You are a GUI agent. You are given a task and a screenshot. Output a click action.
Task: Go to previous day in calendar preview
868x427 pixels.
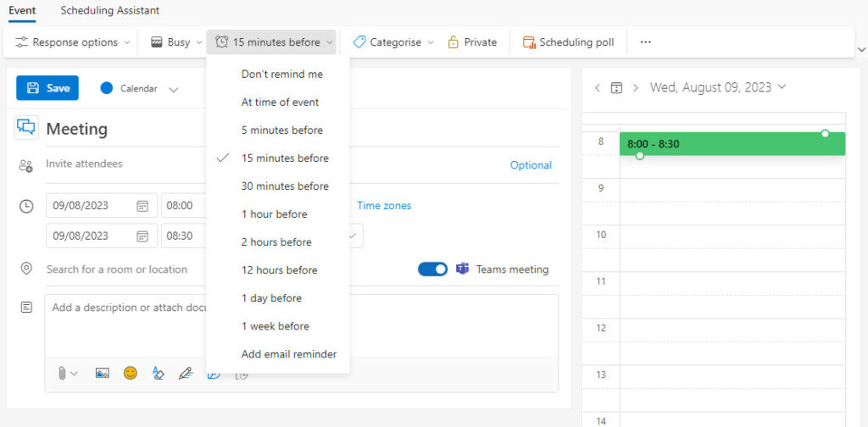tap(598, 87)
